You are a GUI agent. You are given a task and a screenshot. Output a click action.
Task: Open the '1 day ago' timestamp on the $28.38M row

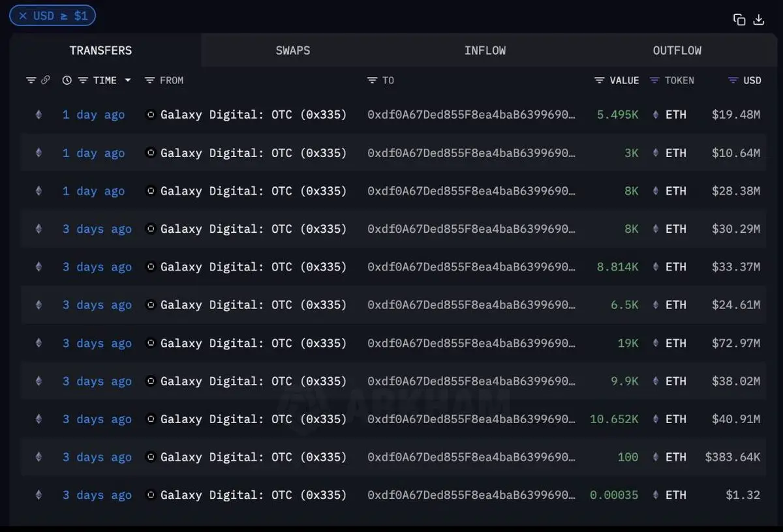[93, 191]
